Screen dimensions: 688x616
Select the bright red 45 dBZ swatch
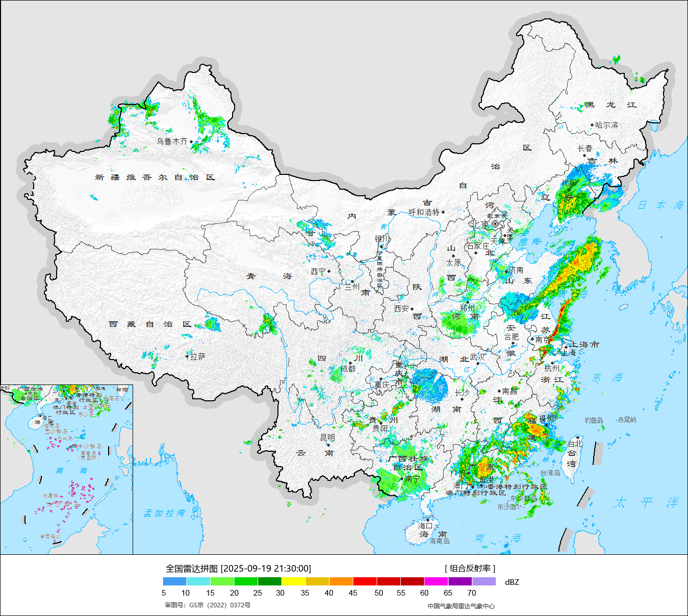pos(365,581)
